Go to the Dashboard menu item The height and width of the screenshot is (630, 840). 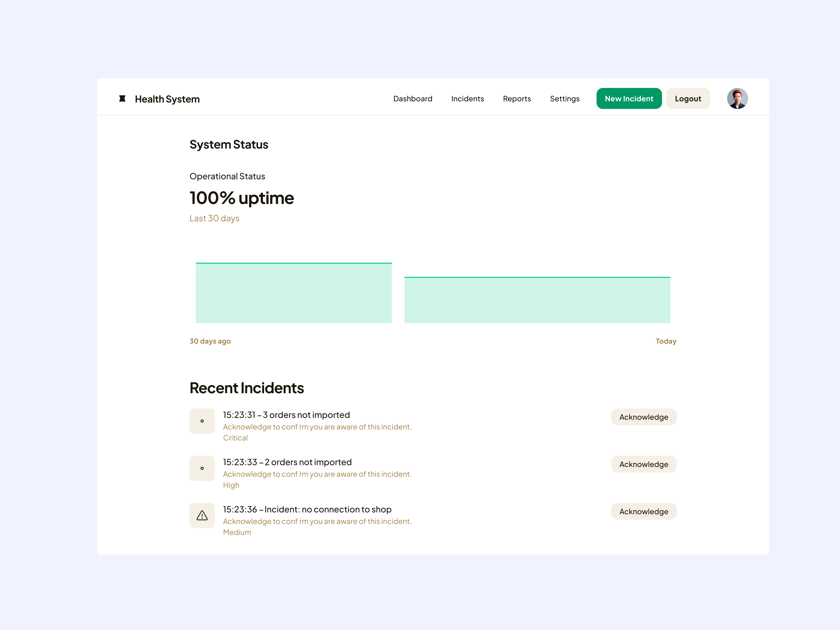(x=412, y=99)
